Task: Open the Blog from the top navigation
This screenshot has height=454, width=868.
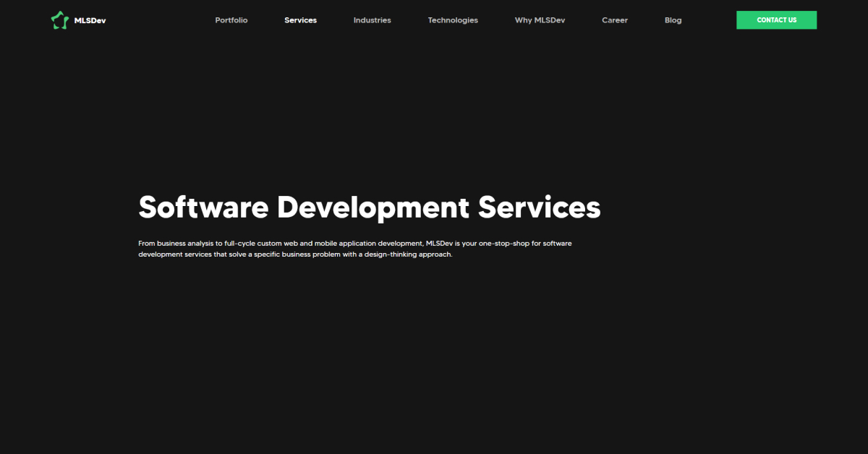Action: click(673, 20)
